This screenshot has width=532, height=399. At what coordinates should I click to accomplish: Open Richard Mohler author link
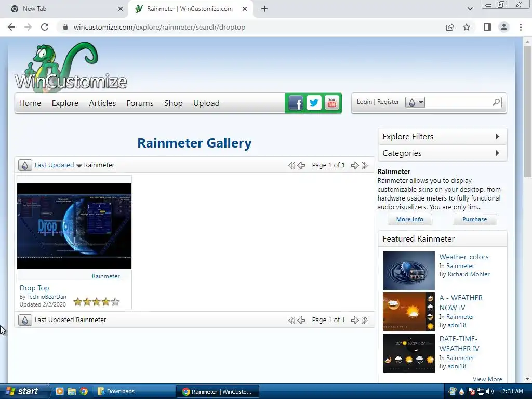point(469,274)
